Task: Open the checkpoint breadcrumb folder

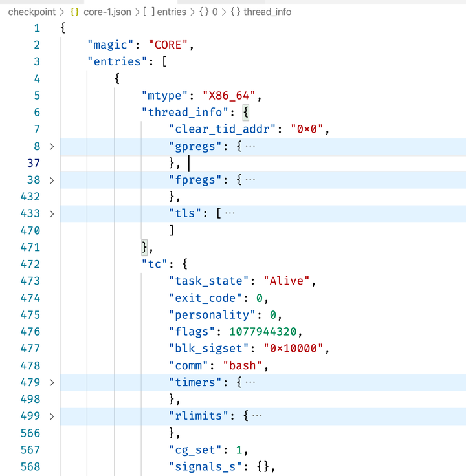Action: pyautogui.click(x=32, y=12)
